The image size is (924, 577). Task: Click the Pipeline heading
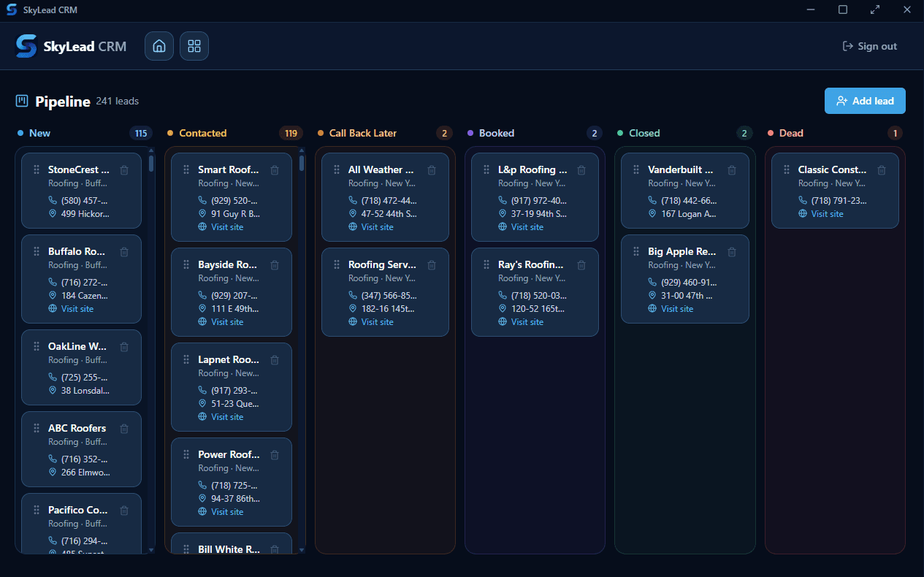(x=63, y=102)
